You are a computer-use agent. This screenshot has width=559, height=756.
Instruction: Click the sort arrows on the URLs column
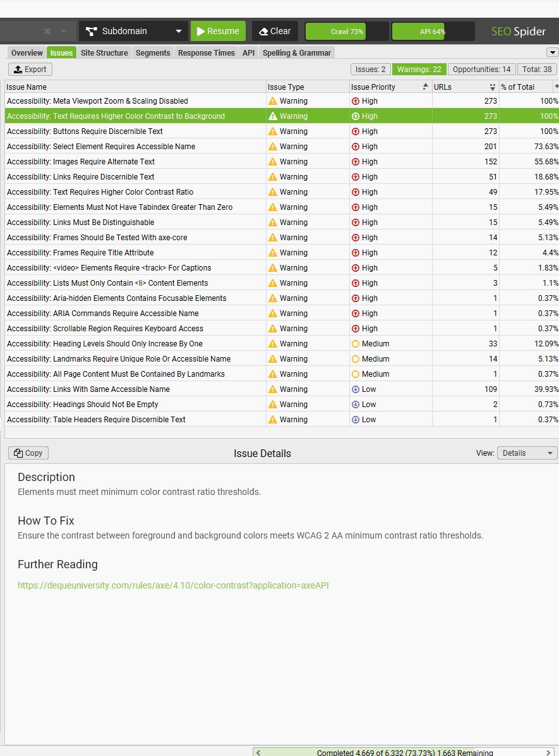[x=491, y=87]
